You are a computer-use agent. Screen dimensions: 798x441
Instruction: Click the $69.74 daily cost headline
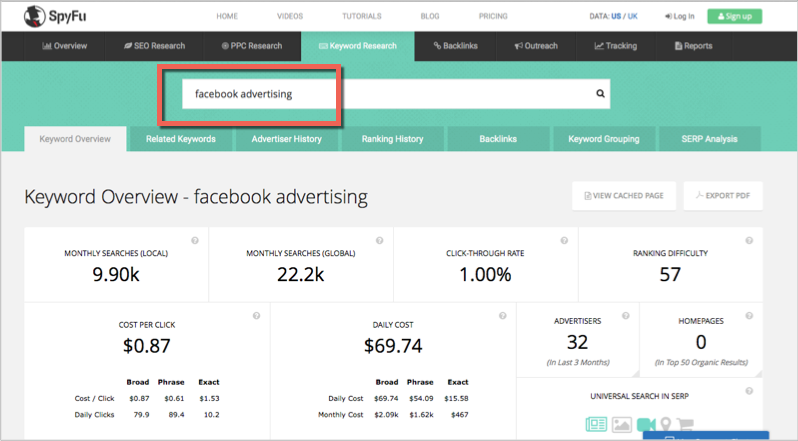pyautogui.click(x=393, y=346)
